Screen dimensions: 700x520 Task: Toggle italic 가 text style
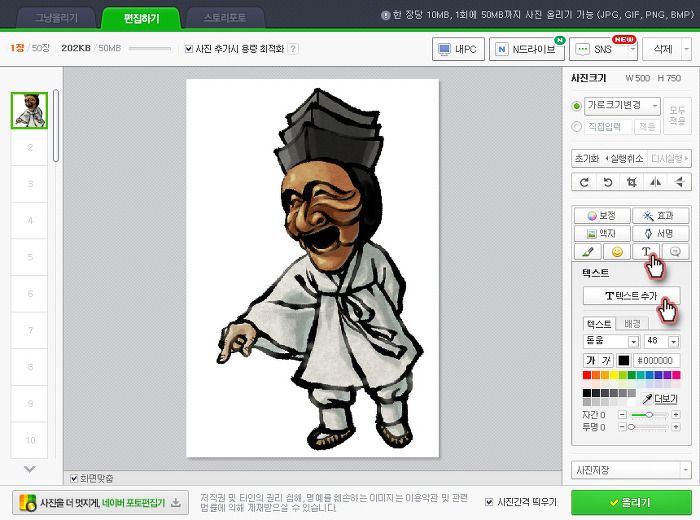(x=606, y=361)
